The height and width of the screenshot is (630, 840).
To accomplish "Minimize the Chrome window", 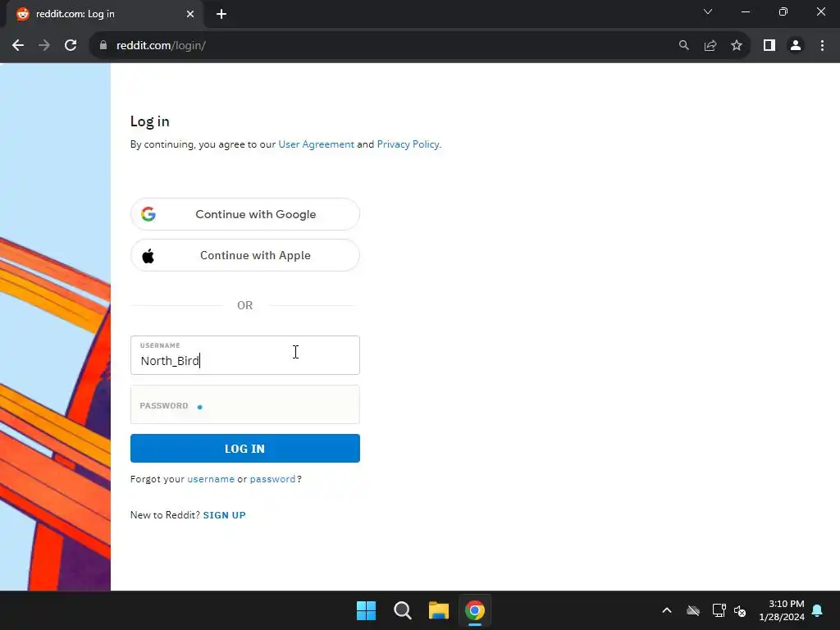I will pyautogui.click(x=745, y=11).
